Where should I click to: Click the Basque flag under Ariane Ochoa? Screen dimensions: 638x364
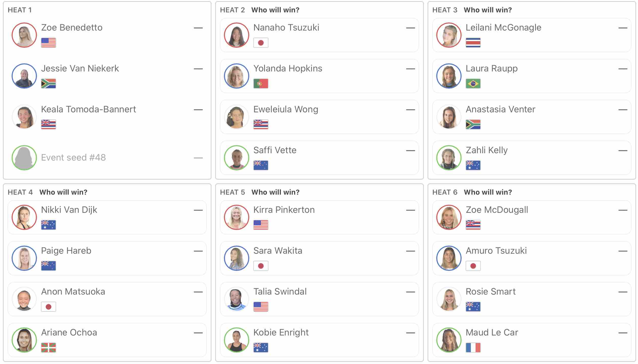click(49, 348)
